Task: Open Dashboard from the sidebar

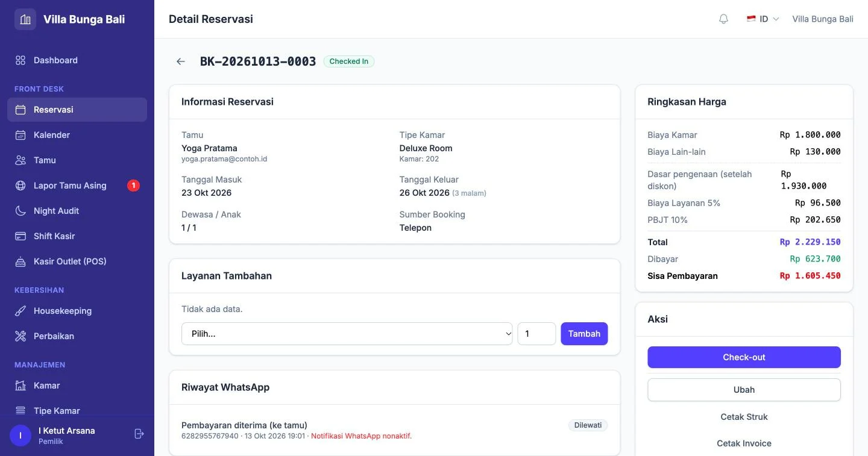Action: (x=77, y=60)
